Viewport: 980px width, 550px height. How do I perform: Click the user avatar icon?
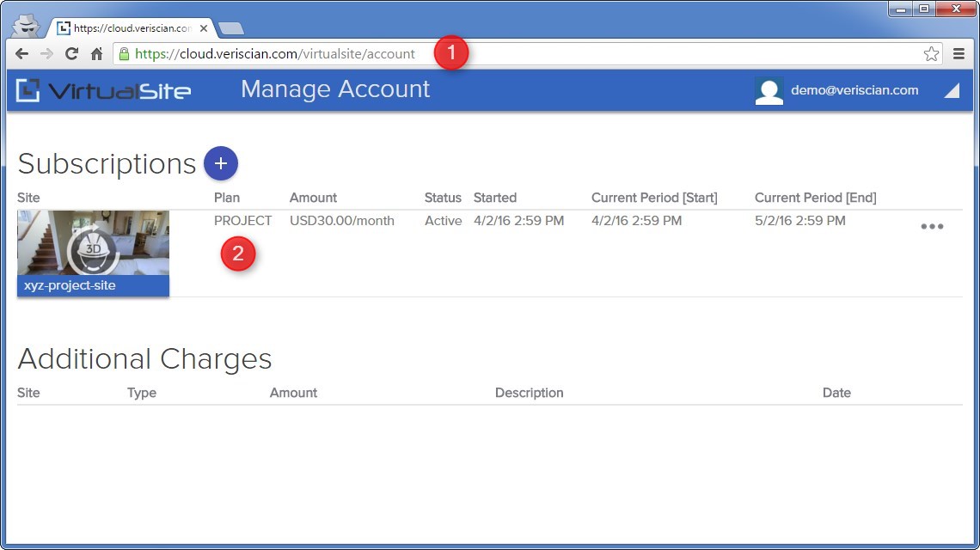(x=769, y=90)
